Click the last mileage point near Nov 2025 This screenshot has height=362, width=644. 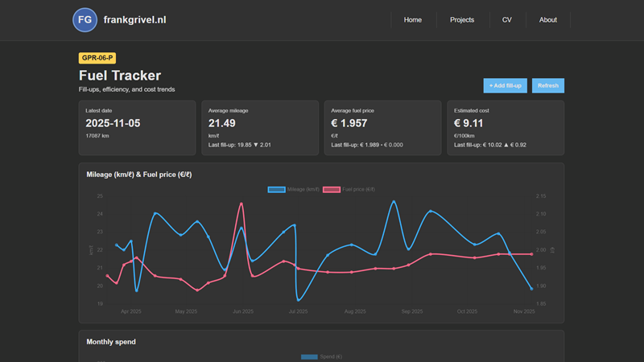[531, 288]
